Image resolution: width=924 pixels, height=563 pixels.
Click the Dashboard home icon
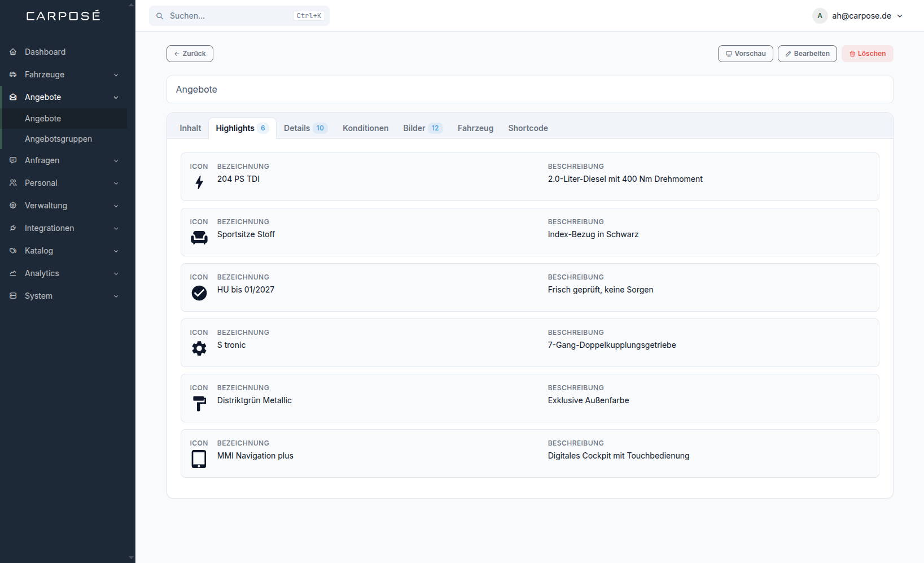[x=13, y=52]
